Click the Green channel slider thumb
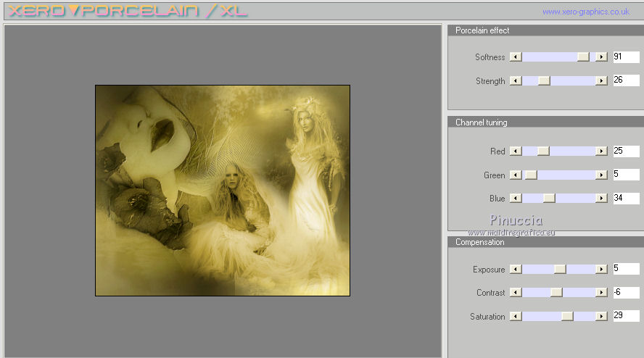 coord(531,175)
